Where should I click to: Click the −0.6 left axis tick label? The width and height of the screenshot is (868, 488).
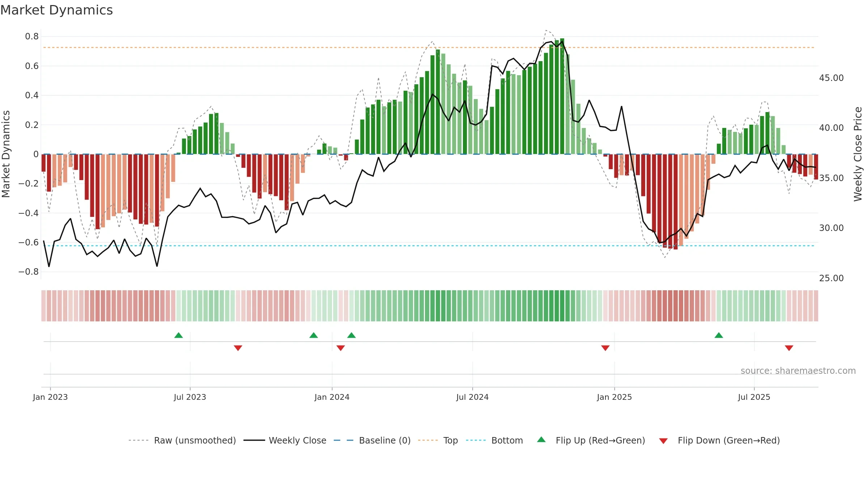[x=29, y=242]
